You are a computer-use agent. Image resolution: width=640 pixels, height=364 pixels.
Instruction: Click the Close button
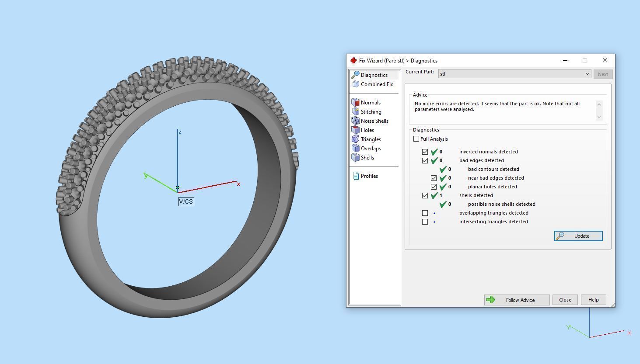(565, 300)
